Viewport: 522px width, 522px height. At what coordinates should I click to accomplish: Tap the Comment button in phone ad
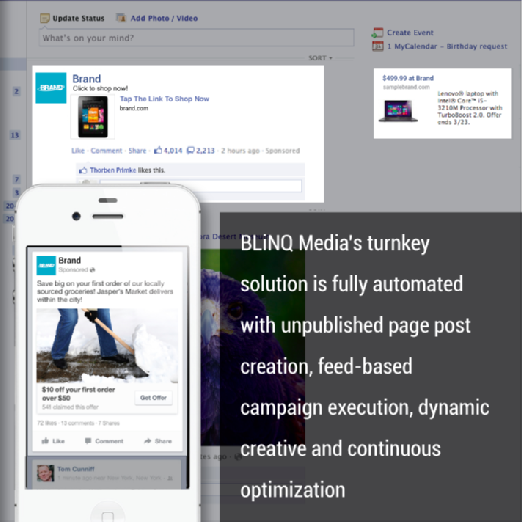pos(104,441)
